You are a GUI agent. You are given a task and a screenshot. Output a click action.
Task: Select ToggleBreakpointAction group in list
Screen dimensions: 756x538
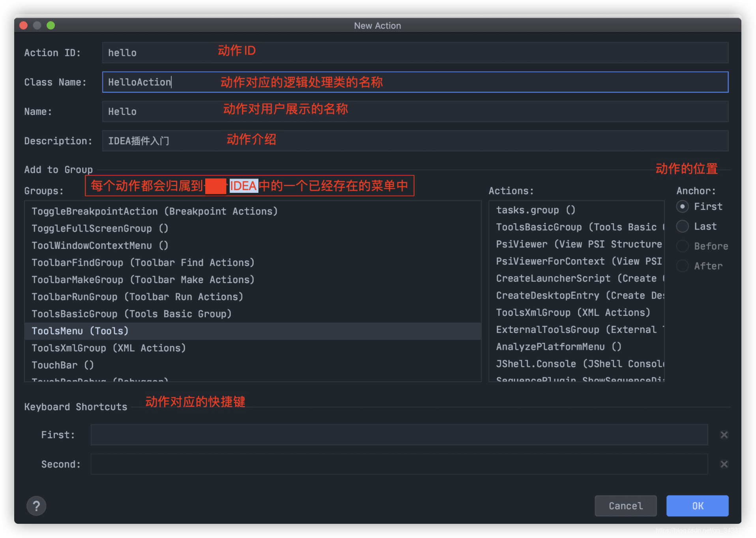253,211
